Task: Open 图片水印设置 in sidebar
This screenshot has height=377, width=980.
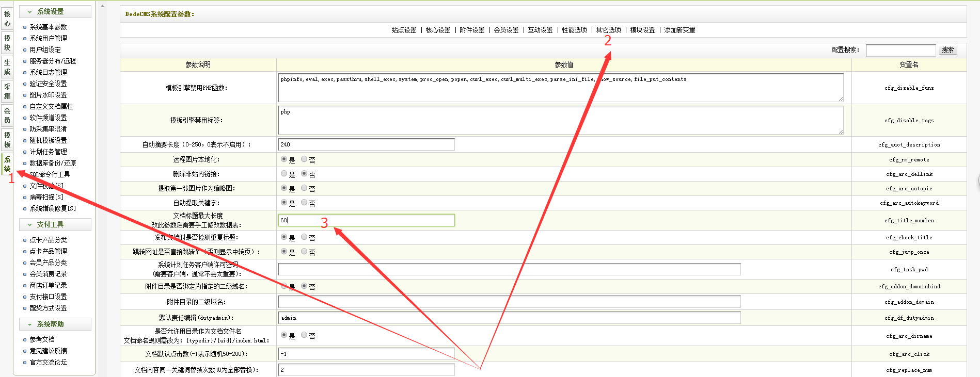Action: pos(48,95)
